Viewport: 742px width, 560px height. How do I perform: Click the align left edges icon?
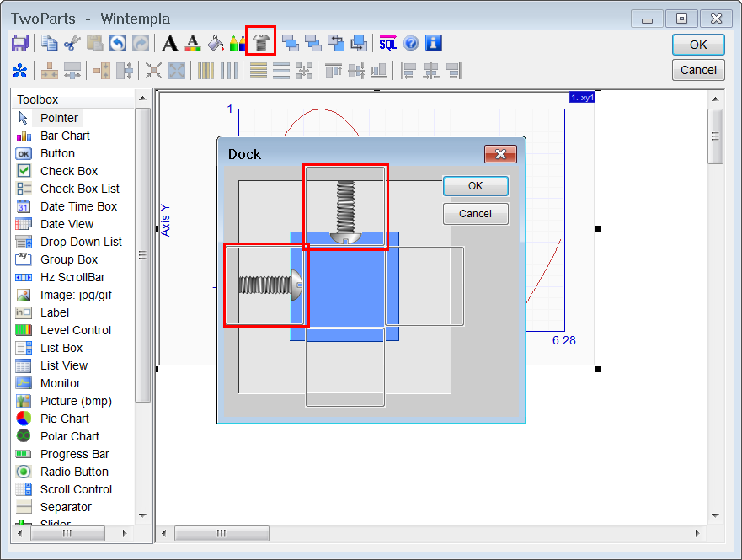pos(408,71)
